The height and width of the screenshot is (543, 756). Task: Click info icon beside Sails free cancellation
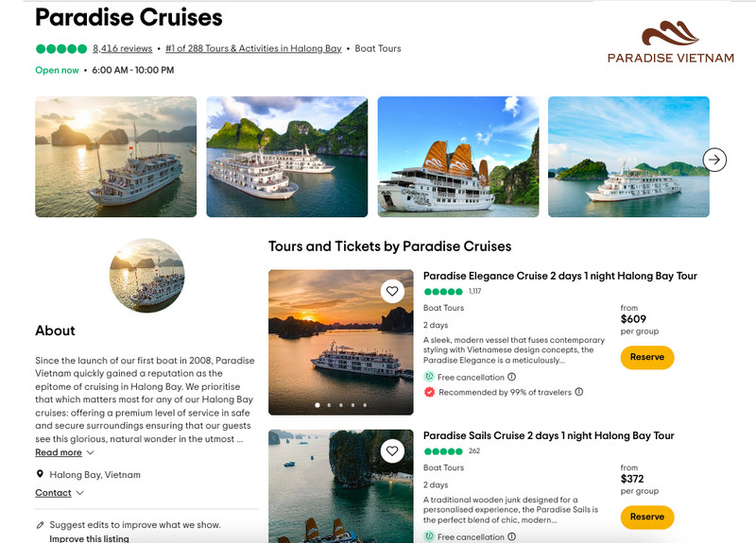pos(512,536)
